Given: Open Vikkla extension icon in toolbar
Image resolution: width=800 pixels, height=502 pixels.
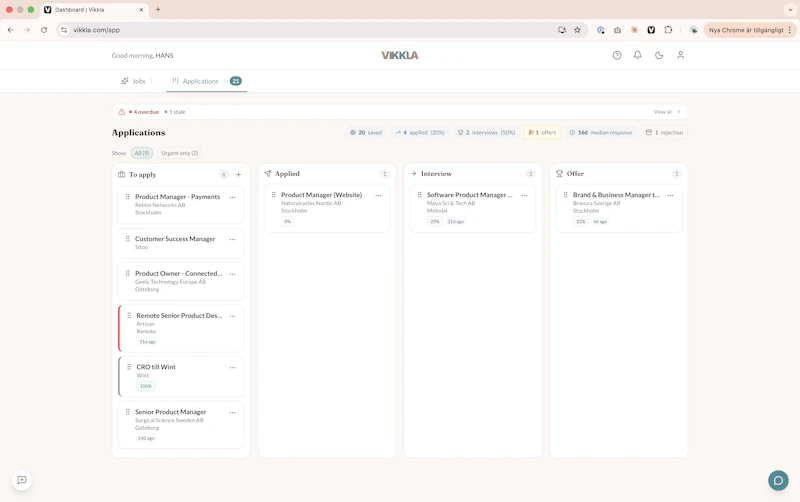Looking at the screenshot, I should click(x=651, y=30).
